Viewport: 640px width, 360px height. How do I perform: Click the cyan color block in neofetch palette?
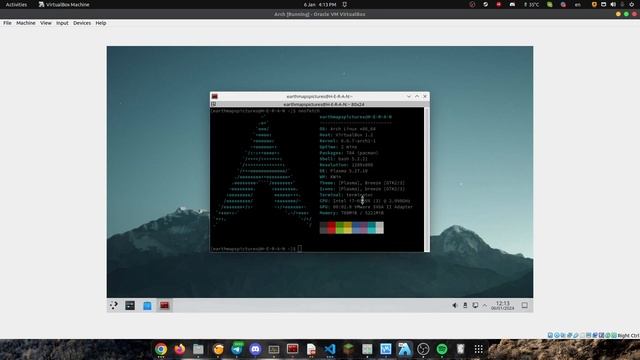tap(371, 228)
